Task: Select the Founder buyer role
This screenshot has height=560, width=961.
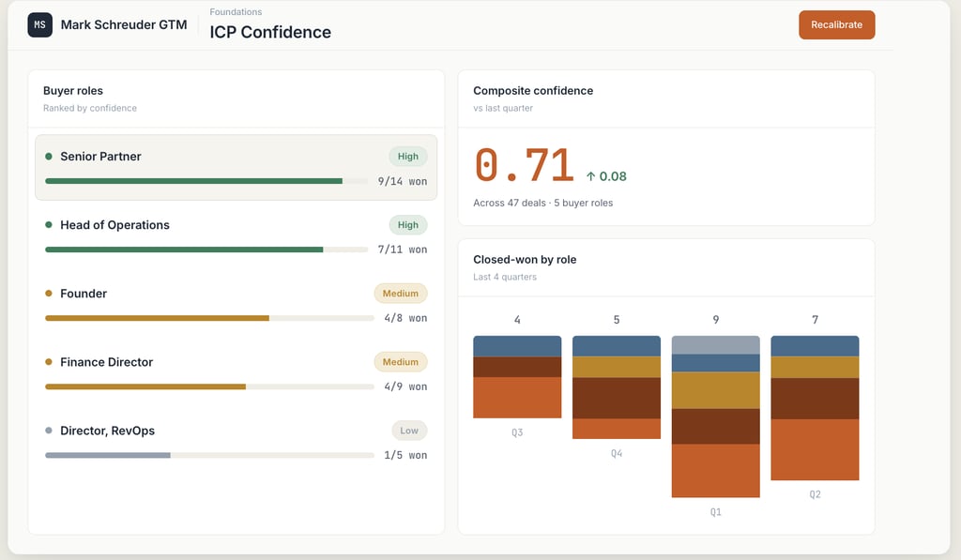Action: coord(84,294)
